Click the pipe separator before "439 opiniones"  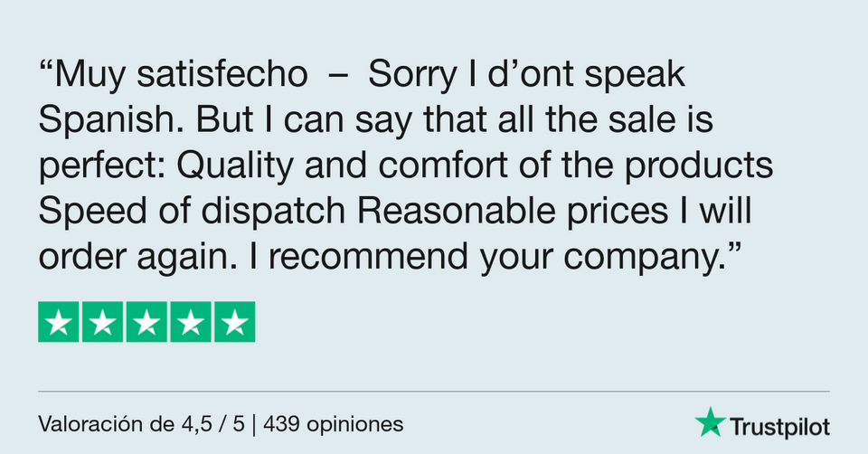[x=253, y=425]
